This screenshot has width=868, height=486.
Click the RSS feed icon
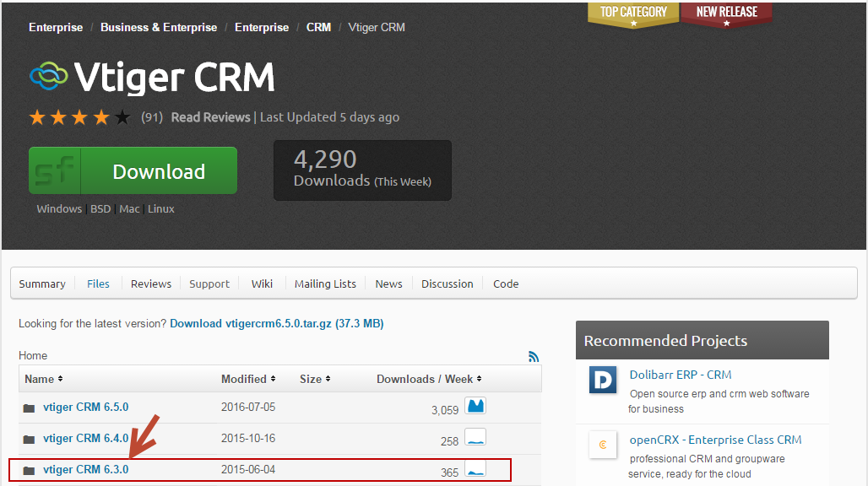click(x=534, y=357)
